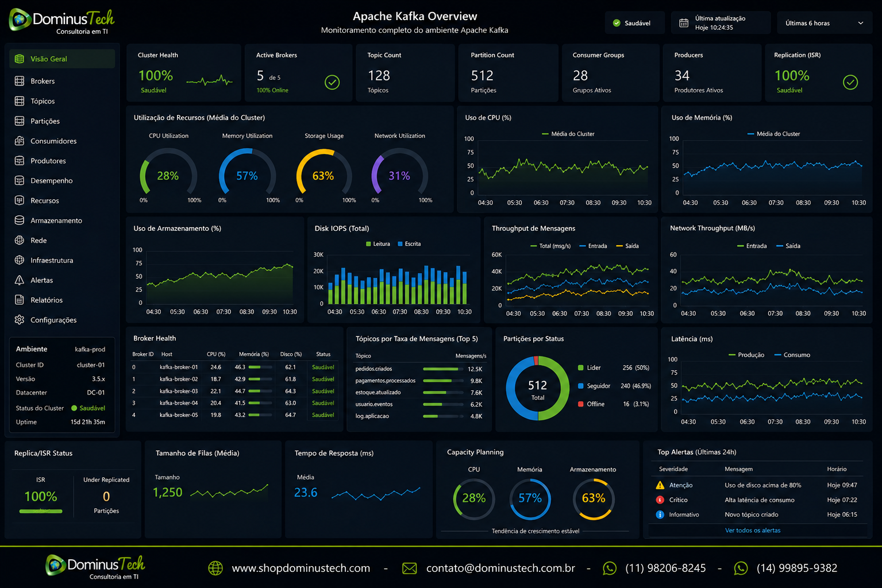This screenshot has height=588, width=882.
Task: Open Consumidores icon in sidebar
Action: click(20, 141)
